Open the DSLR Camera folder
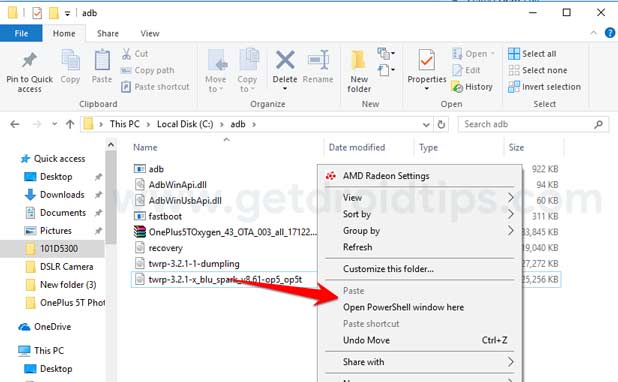The width and height of the screenshot is (618, 382). tap(66, 266)
